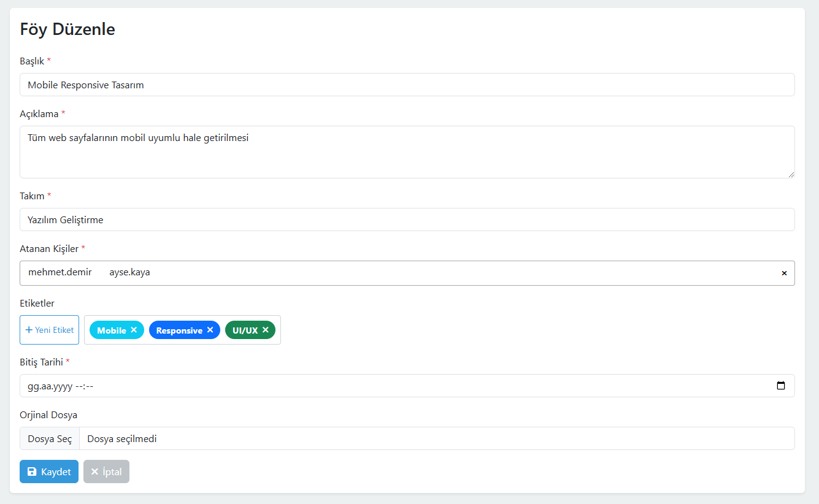Click the floppy disk icon on Kaydet
Viewport: 819px width, 504px height.
tap(33, 472)
